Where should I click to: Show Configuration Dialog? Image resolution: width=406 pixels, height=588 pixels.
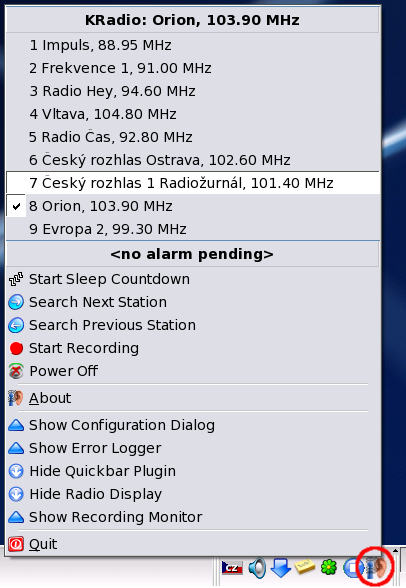(x=193, y=425)
